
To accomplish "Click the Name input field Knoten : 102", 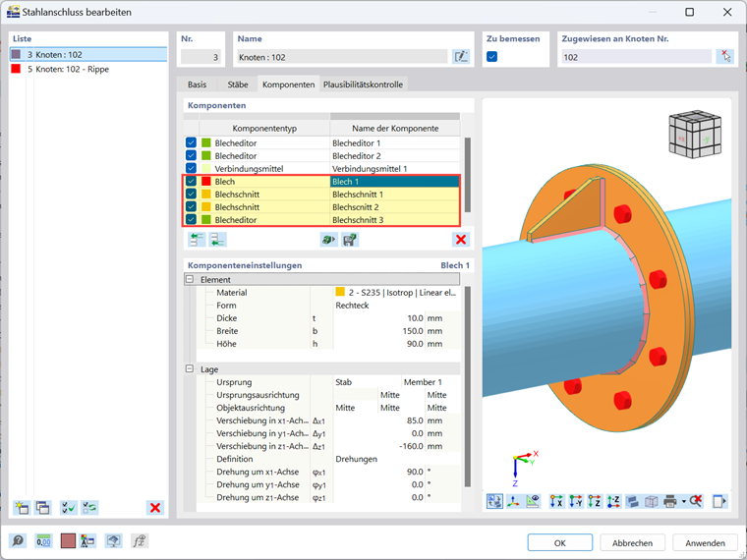I will pyautogui.click(x=342, y=57).
